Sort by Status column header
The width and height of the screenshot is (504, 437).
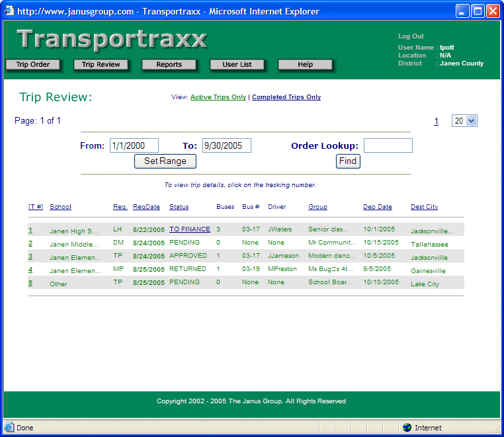[x=179, y=207]
